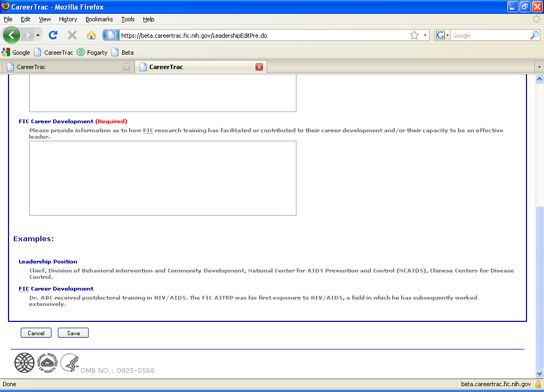The width and height of the screenshot is (544, 392).
Task: Click the security padlock in status bar
Action: (x=538, y=384)
